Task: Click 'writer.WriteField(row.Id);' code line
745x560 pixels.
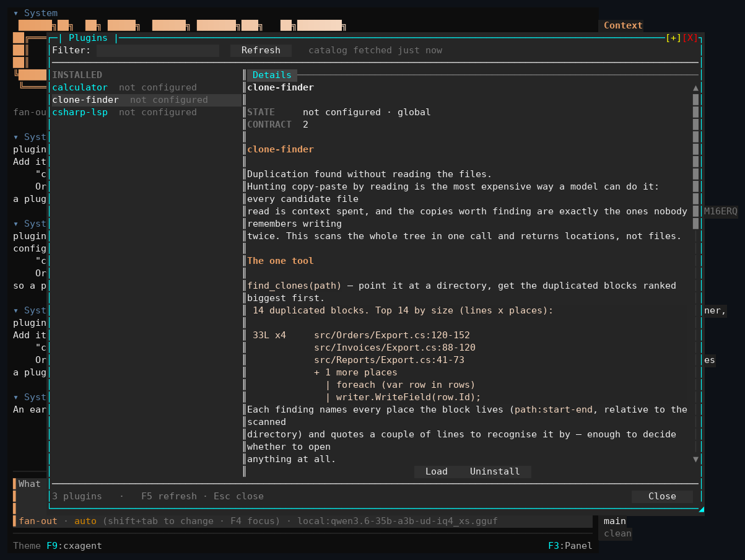Action: pyautogui.click(x=409, y=397)
